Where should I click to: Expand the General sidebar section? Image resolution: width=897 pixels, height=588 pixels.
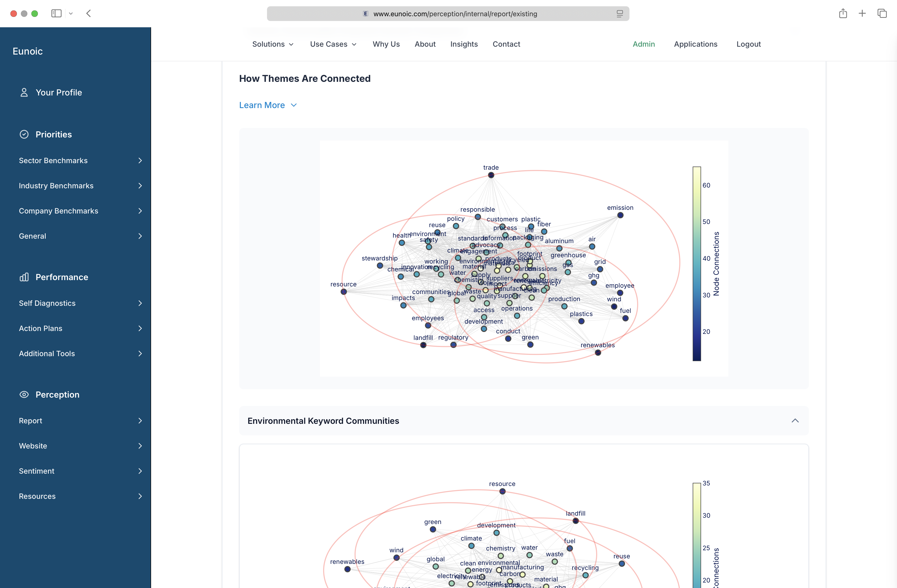click(80, 236)
